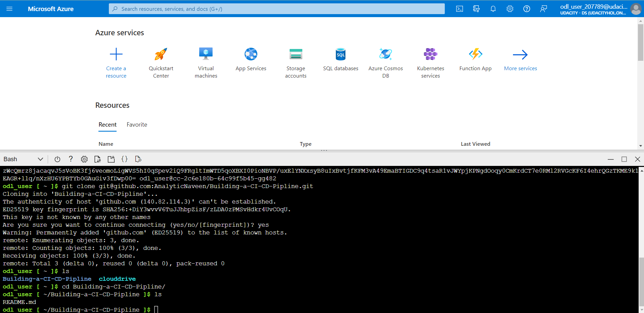Select the Recent resources tab

(108, 124)
